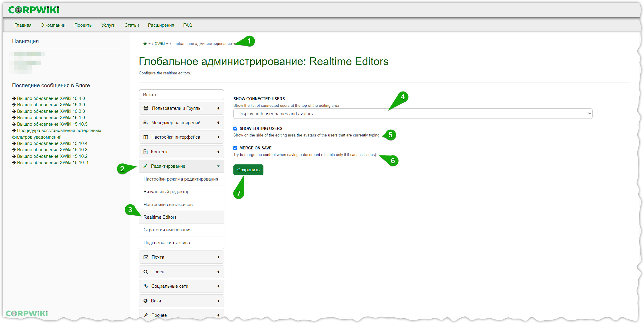
Task: Click arrow icon beside XWiki 15.10.5 post
Action: (14, 124)
